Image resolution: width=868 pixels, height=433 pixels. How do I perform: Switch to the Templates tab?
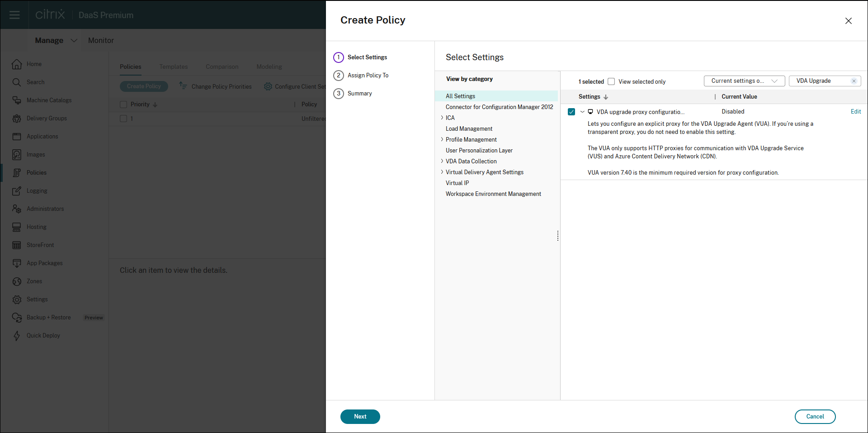coord(174,67)
